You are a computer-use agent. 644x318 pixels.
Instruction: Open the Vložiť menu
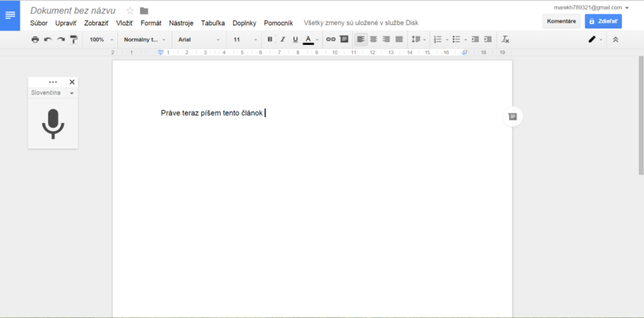[x=125, y=23]
